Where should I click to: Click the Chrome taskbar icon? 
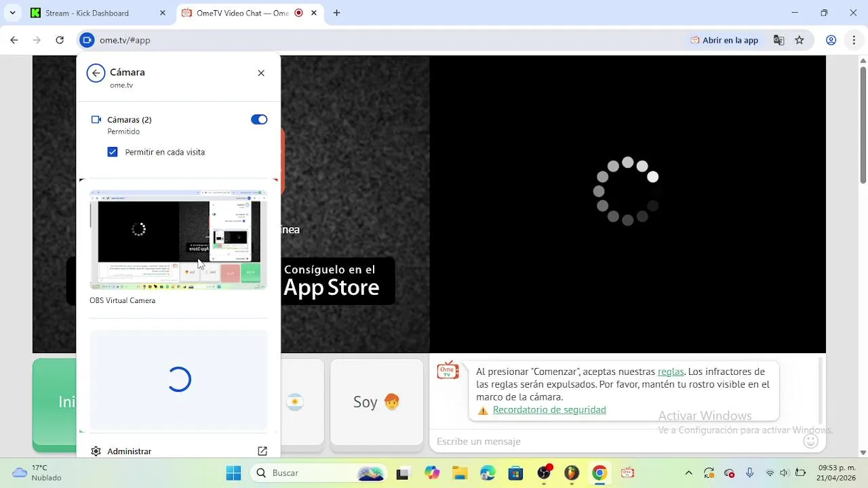click(599, 473)
